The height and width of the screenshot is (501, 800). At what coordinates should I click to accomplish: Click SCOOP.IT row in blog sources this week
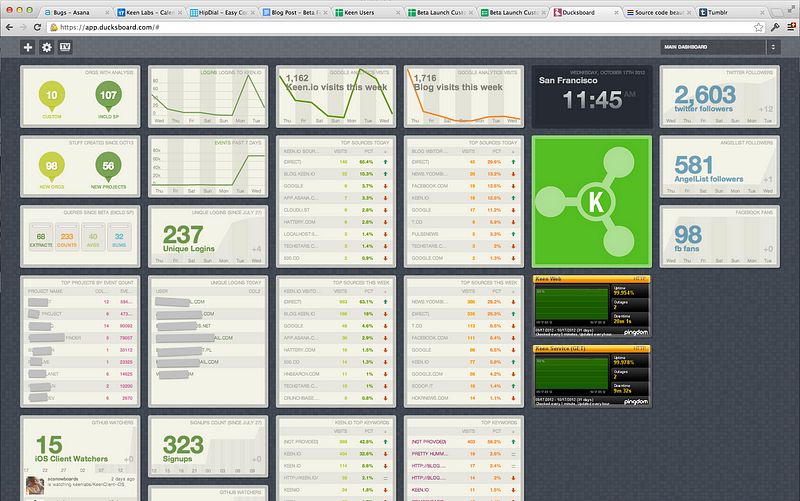[464, 386]
